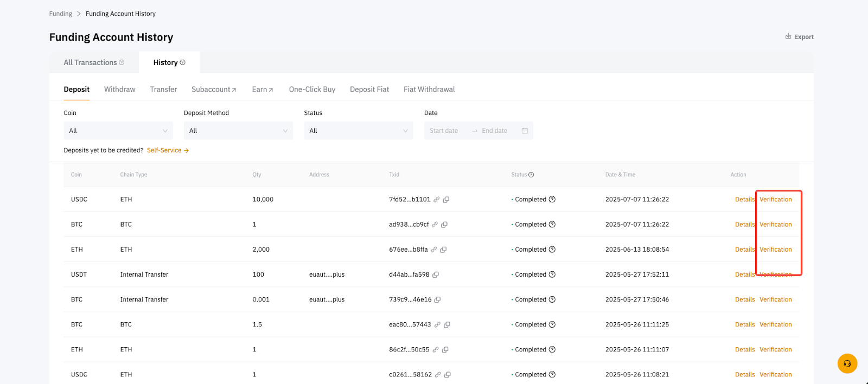Click the Export download icon

click(788, 37)
